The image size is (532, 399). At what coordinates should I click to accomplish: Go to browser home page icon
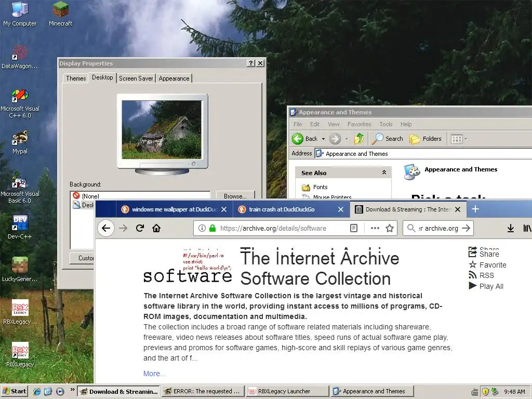(156, 228)
